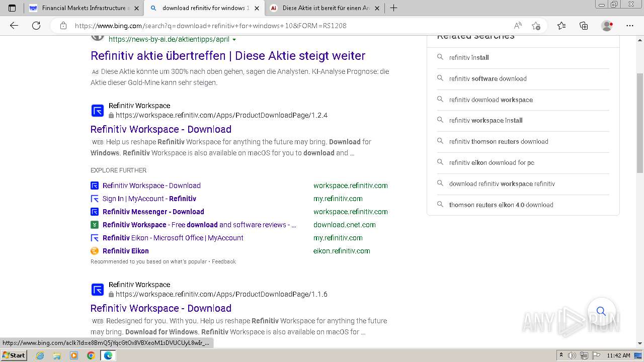Click the floating search magnifier button
644x362 pixels.
point(601,311)
